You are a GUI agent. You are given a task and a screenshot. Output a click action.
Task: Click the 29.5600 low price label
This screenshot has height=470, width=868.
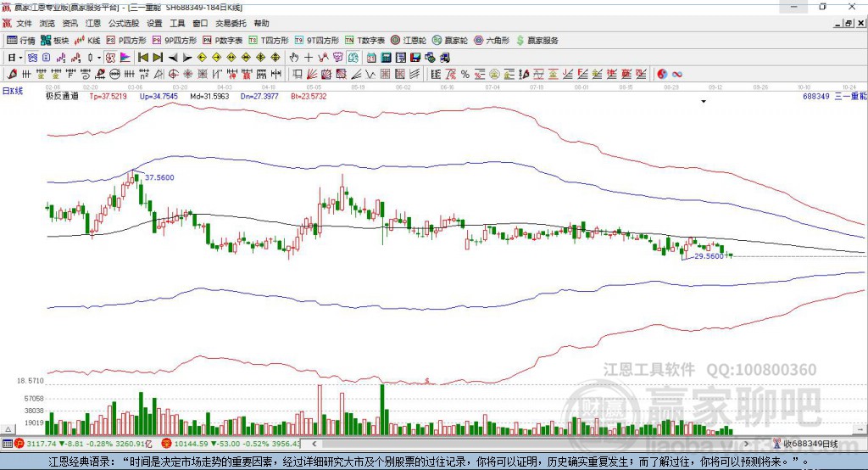(x=709, y=256)
